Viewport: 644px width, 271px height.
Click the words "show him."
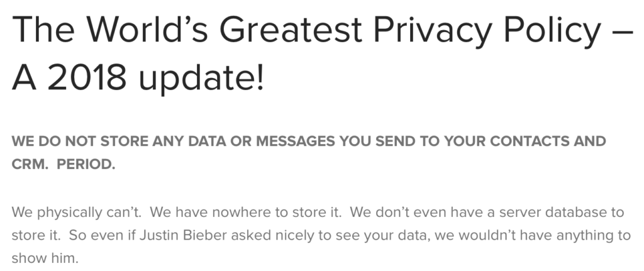[x=45, y=258]
